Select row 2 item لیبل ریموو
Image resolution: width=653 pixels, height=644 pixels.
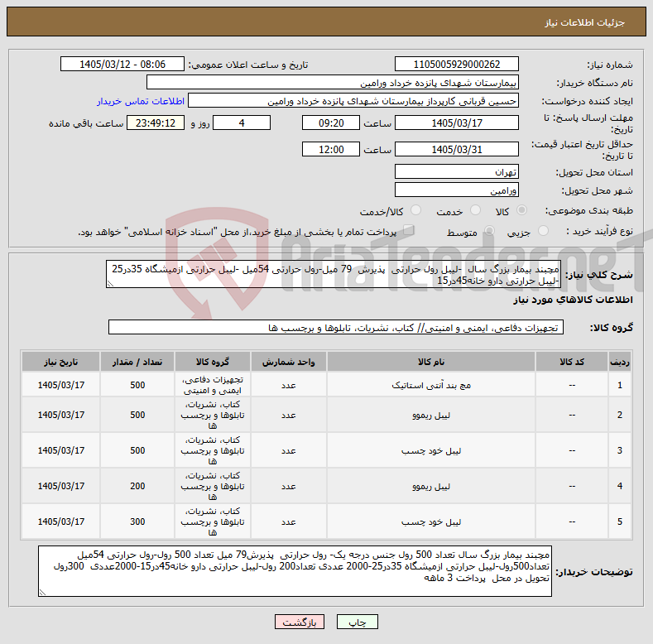point(431,416)
